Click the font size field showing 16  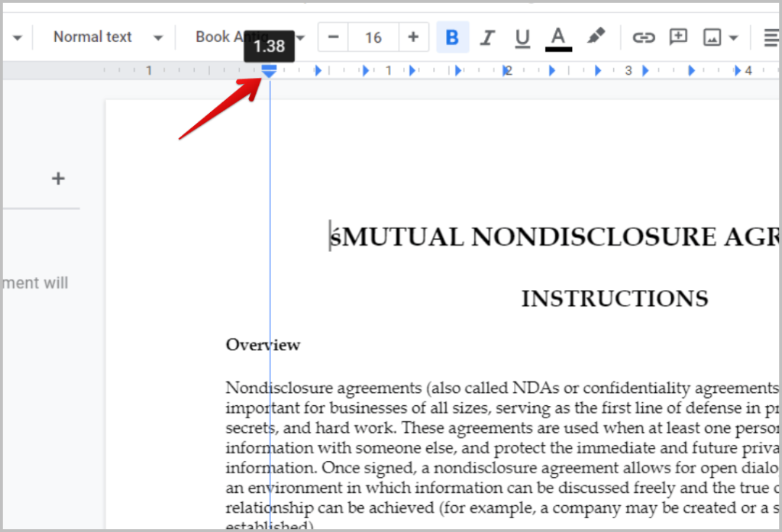click(x=373, y=37)
